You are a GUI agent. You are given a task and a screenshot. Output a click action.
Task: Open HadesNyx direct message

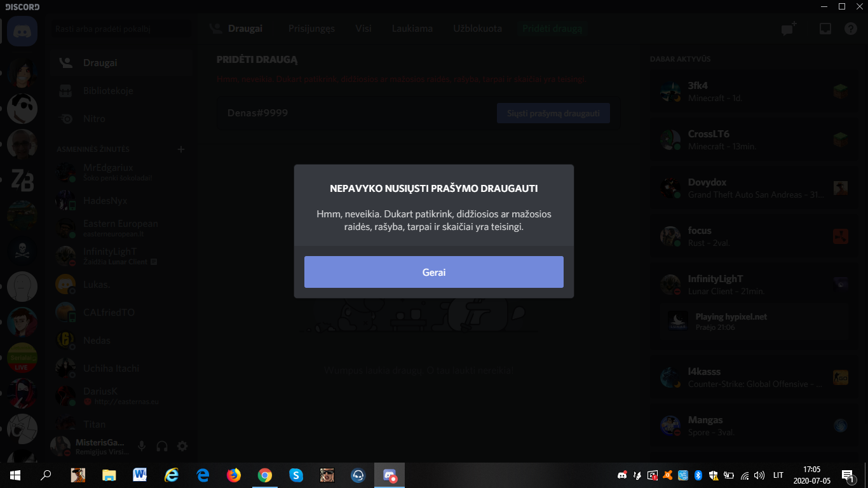click(x=121, y=200)
